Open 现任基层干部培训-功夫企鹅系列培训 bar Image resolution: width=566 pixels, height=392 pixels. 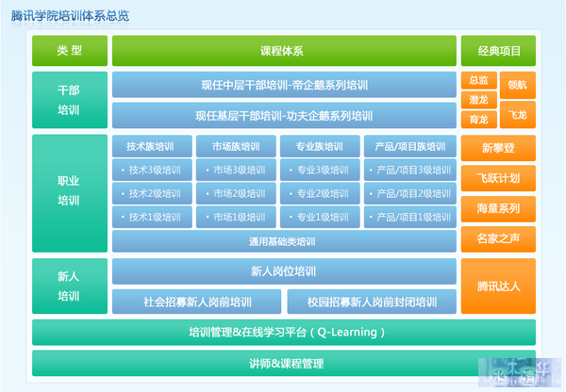coord(284,115)
